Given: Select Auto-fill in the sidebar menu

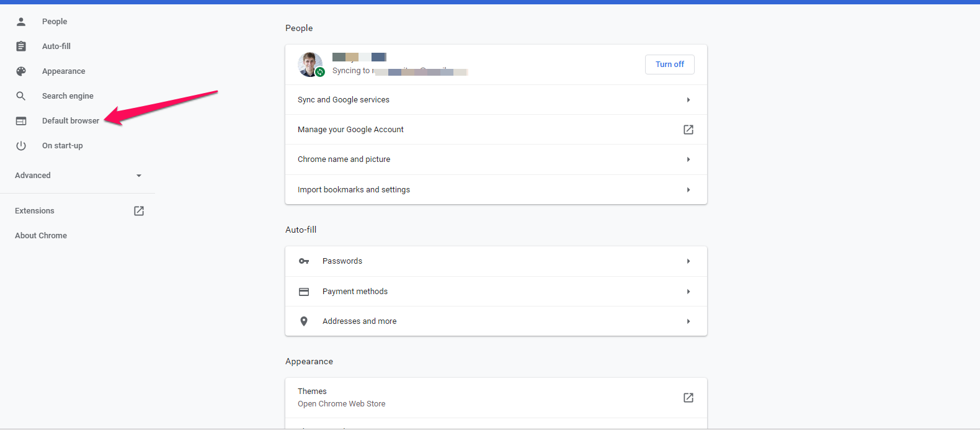Looking at the screenshot, I should [56, 47].
